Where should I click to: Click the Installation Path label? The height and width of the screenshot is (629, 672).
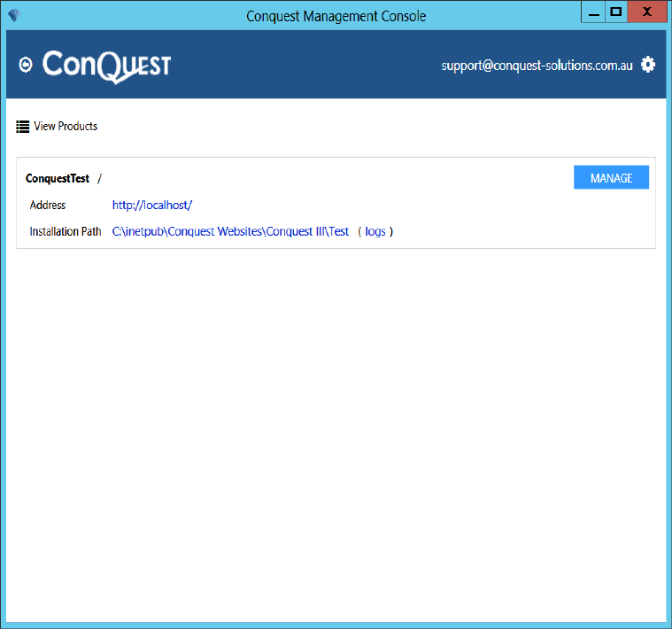click(66, 231)
